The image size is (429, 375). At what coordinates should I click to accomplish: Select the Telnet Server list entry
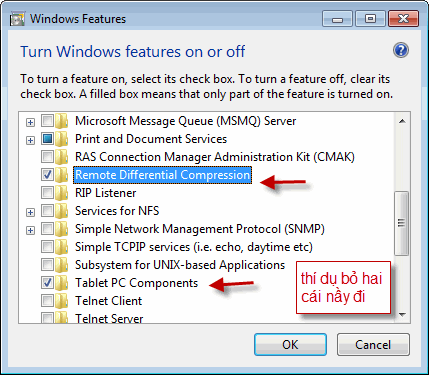[109, 319]
